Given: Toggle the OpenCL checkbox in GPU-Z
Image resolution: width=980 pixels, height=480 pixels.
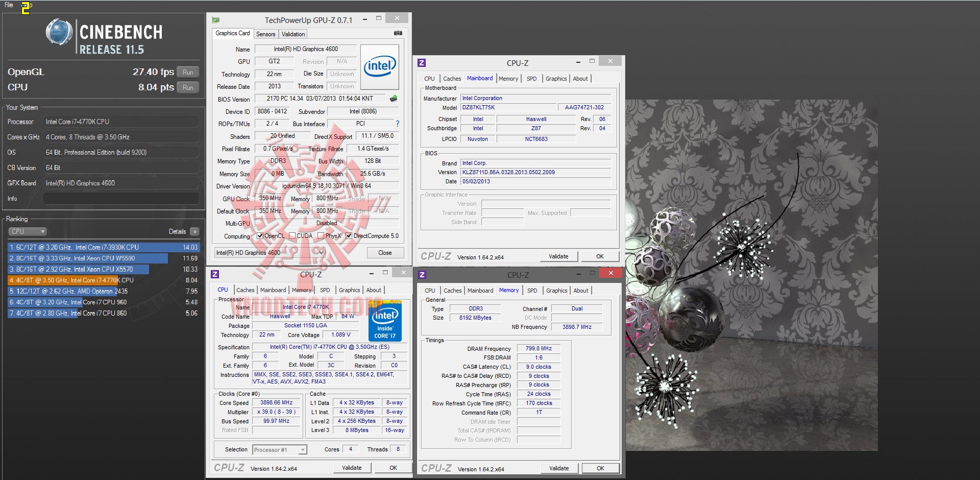Looking at the screenshot, I should point(260,236).
